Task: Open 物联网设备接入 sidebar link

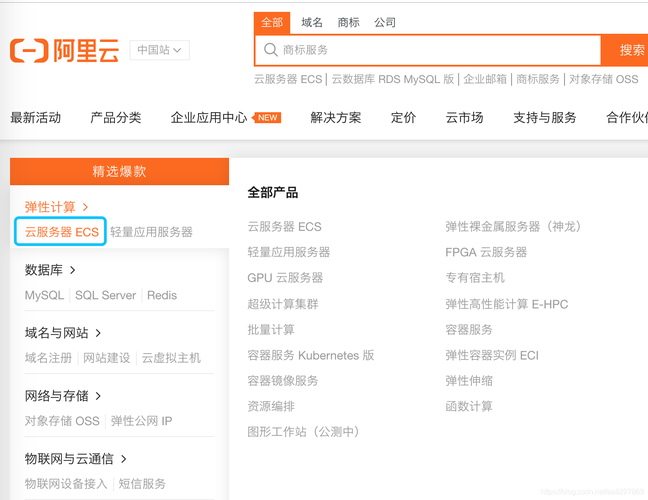Action: tap(66, 483)
